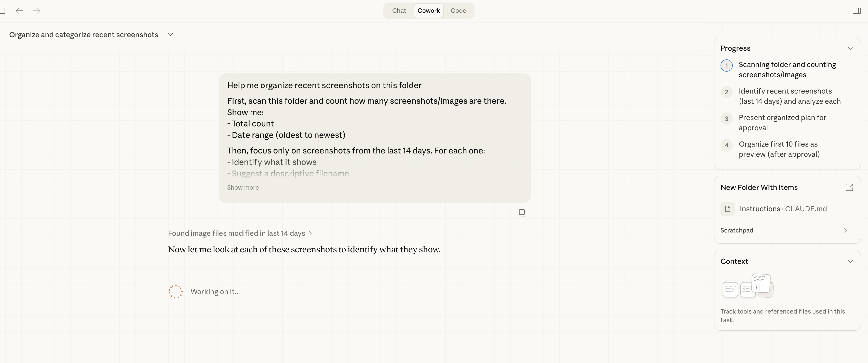The width and height of the screenshot is (868, 363).
Task: Select progress step 1 circle
Action: point(726,66)
